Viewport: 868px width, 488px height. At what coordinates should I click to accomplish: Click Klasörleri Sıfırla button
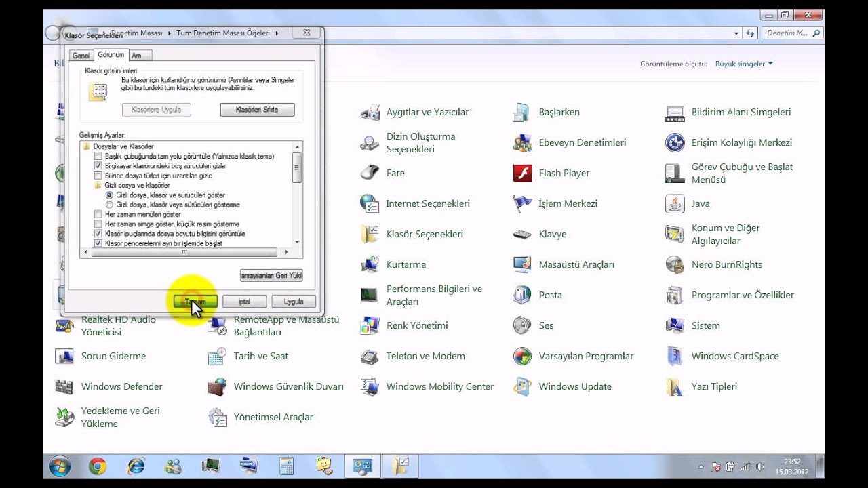[x=257, y=110]
